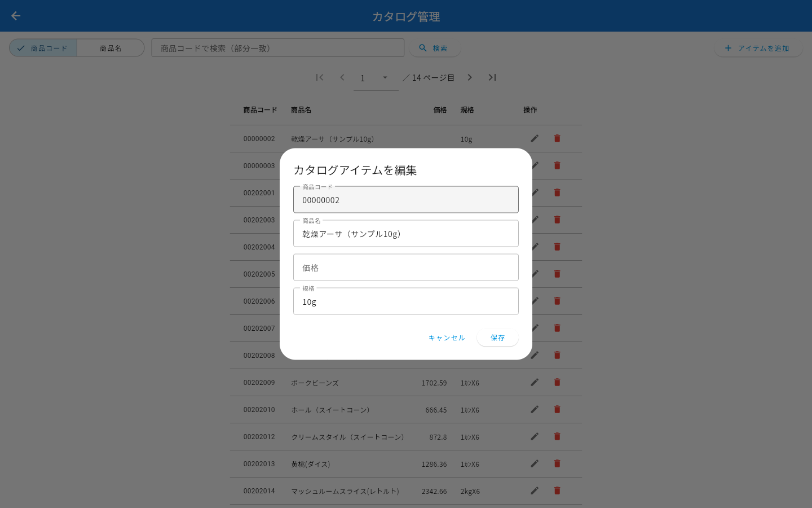The width and height of the screenshot is (812, 508).
Task: Click the カタログ管理 page title
Action: pyautogui.click(x=406, y=16)
